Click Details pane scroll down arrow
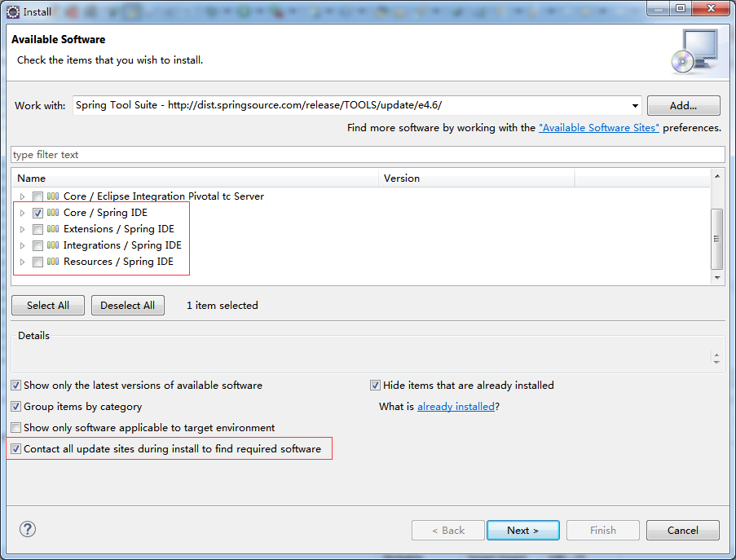736x560 pixels. (x=716, y=362)
